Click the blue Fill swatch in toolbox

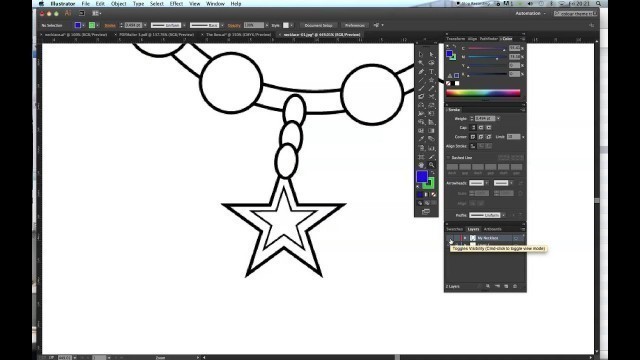422,176
